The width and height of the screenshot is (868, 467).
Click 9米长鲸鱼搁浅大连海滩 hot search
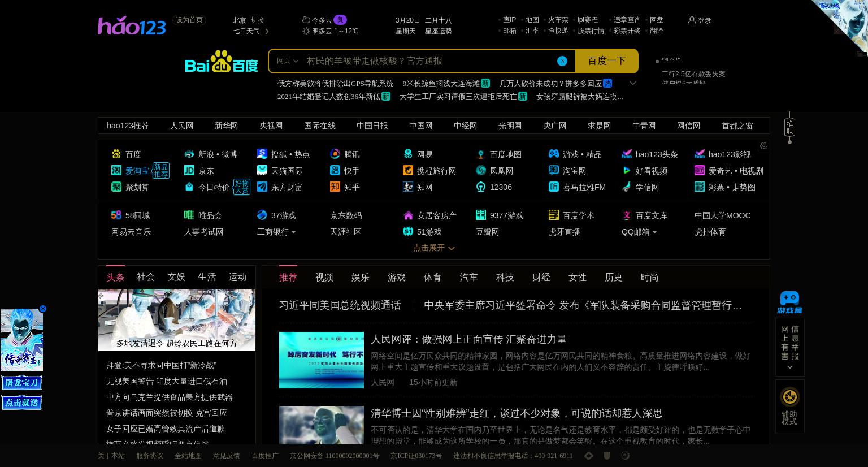pos(441,83)
